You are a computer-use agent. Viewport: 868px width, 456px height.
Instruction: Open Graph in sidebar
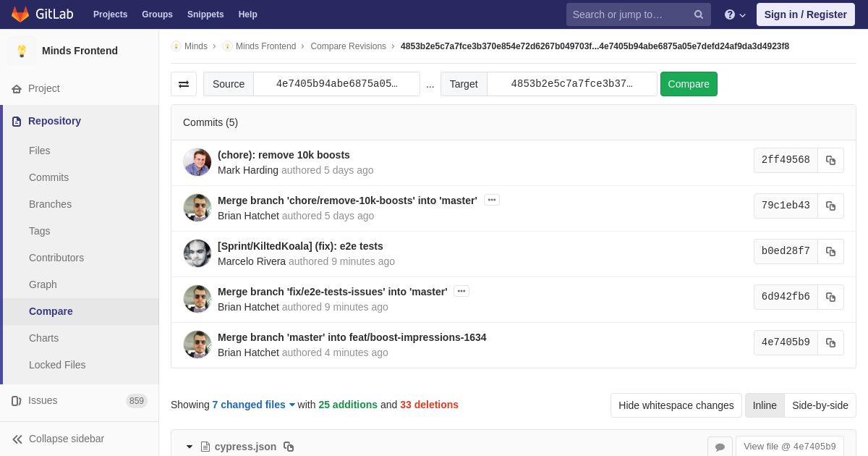(x=43, y=284)
